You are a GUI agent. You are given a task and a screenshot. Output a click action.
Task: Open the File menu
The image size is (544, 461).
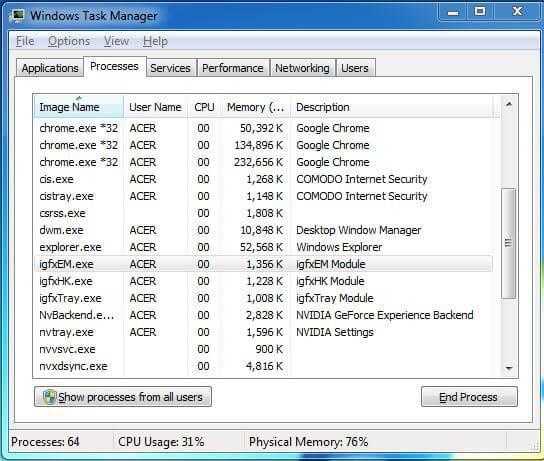coord(25,41)
